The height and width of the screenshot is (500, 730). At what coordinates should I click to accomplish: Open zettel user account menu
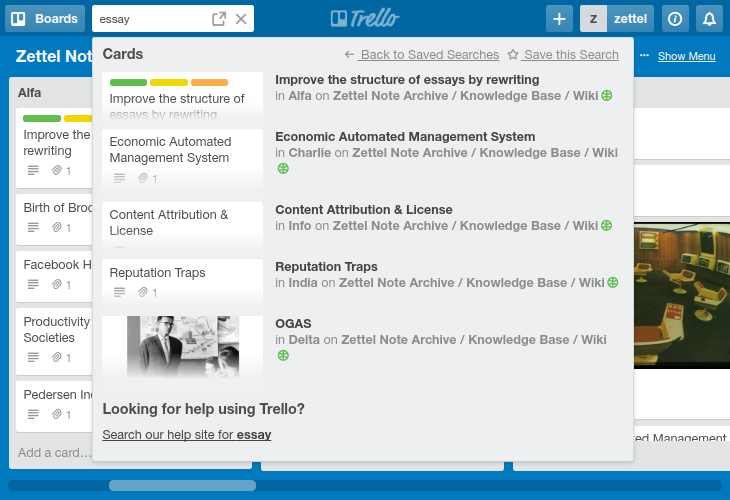[617, 19]
